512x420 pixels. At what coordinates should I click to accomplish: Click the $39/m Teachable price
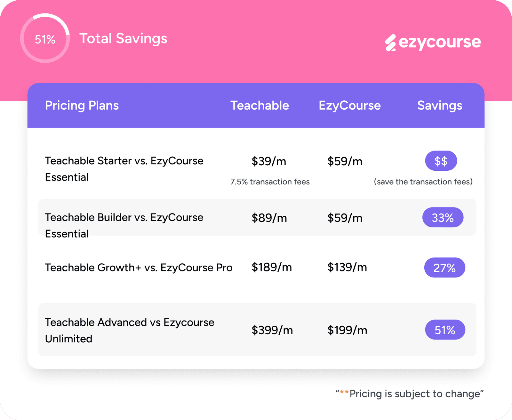point(269,161)
